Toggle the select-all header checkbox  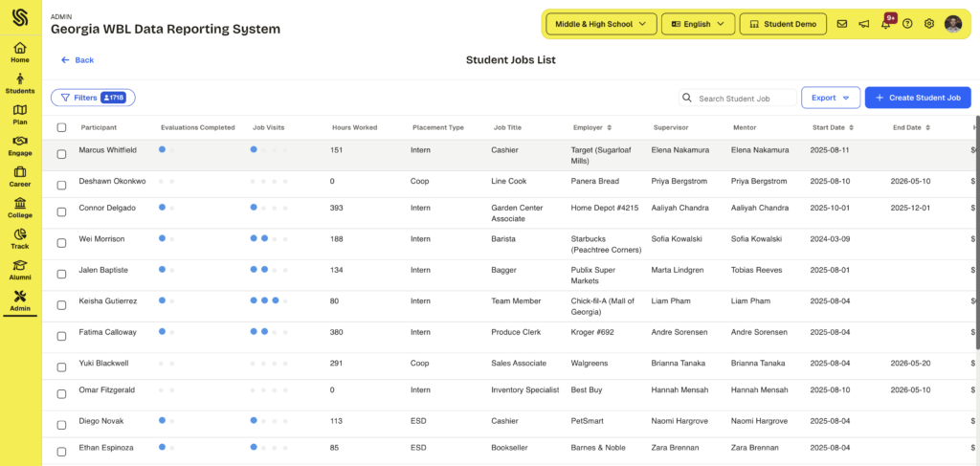[62, 127]
